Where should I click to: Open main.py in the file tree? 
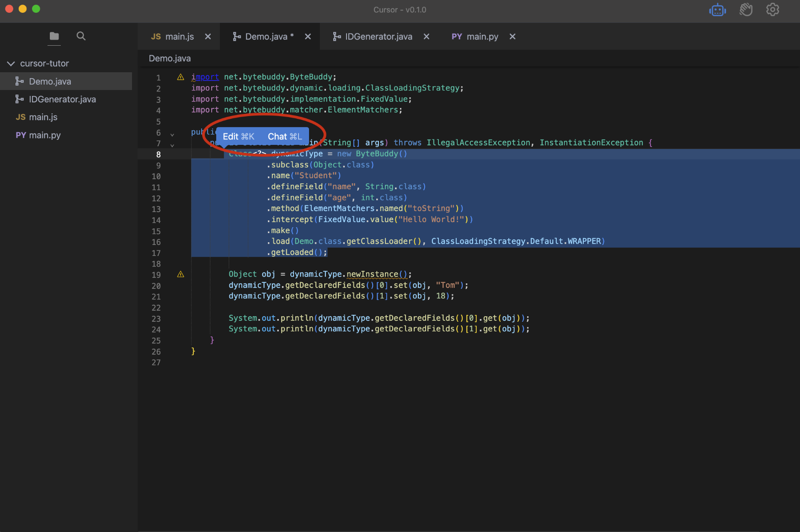pyautogui.click(x=66, y=135)
